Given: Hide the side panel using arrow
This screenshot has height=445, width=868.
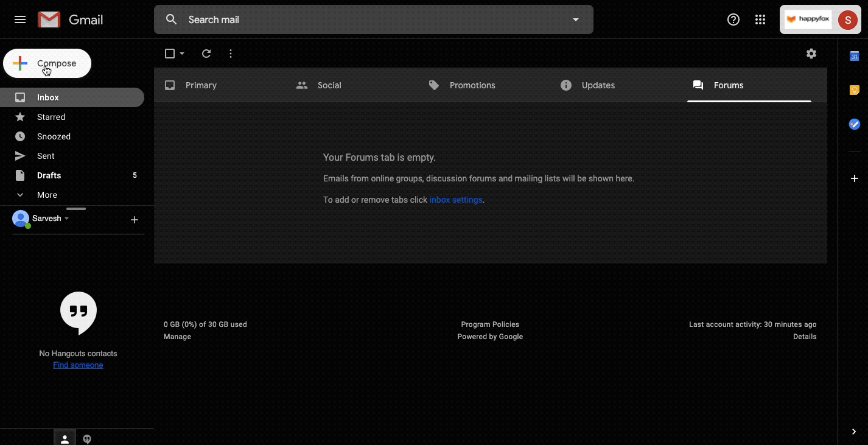Looking at the screenshot, I should (853, 432).
